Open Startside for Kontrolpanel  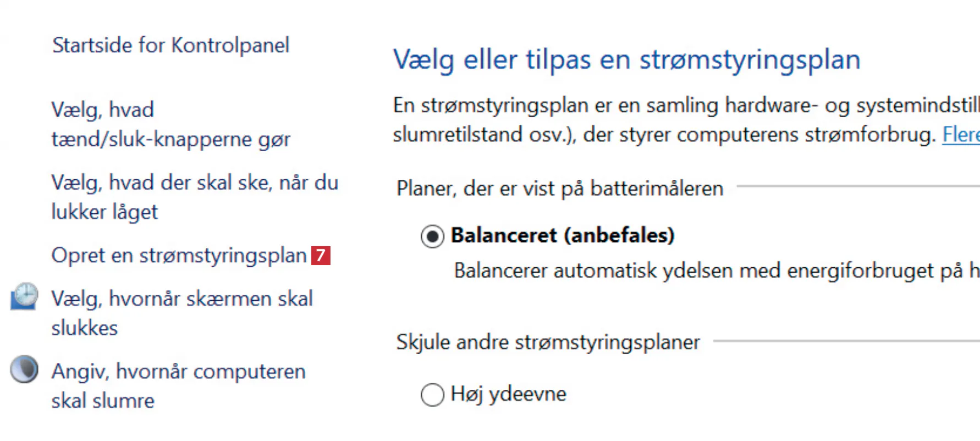click(x=170, y=45)
